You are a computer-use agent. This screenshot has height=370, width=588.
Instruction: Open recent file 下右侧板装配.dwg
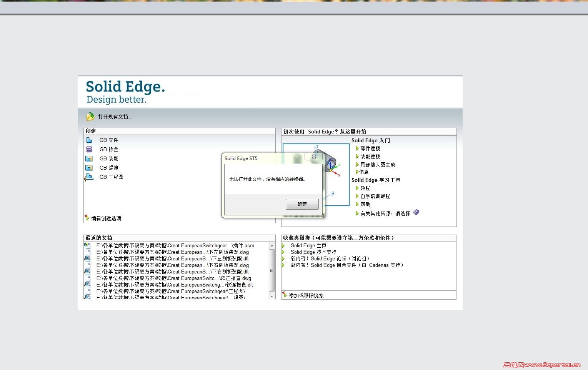[x=172, y=265]
